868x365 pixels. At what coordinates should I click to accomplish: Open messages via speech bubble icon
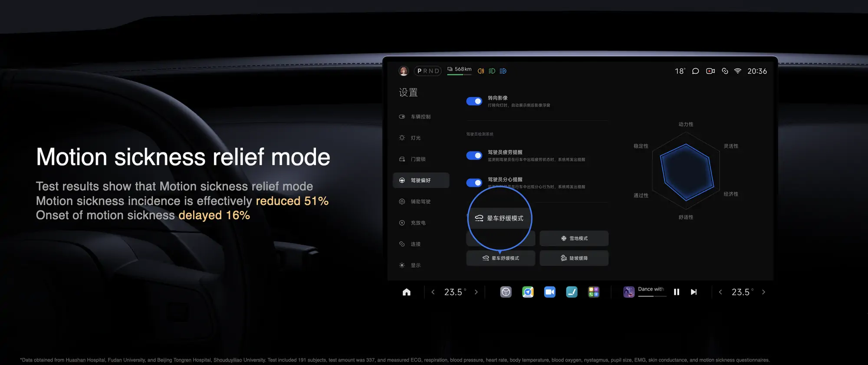point(695,71)
